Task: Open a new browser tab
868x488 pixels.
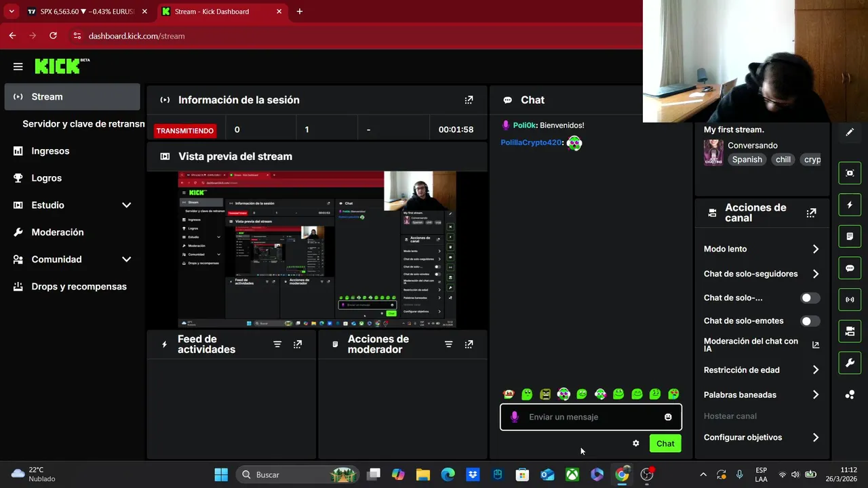Action: pos(300,12)
